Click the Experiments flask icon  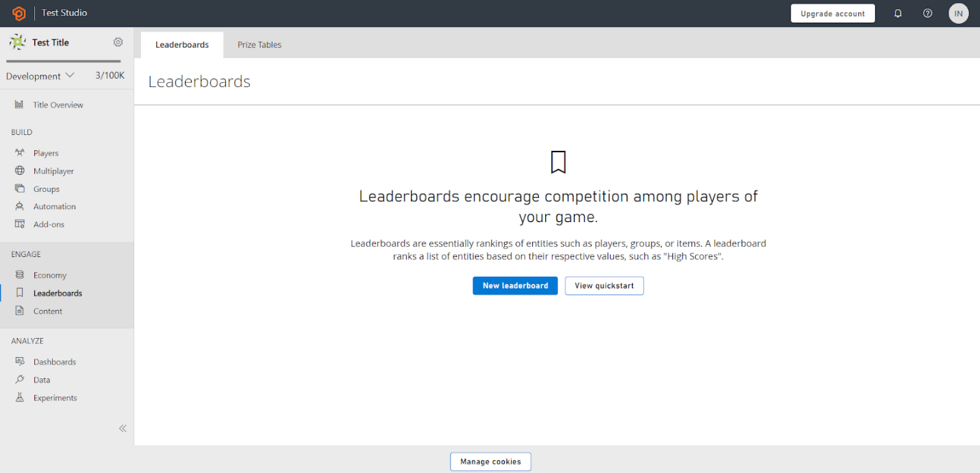[x=19, y=397]
